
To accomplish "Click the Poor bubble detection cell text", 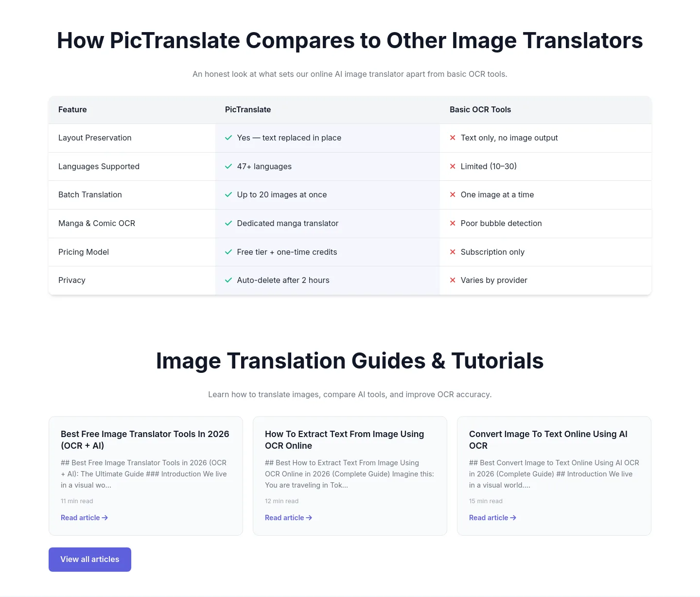I will 501,223.
